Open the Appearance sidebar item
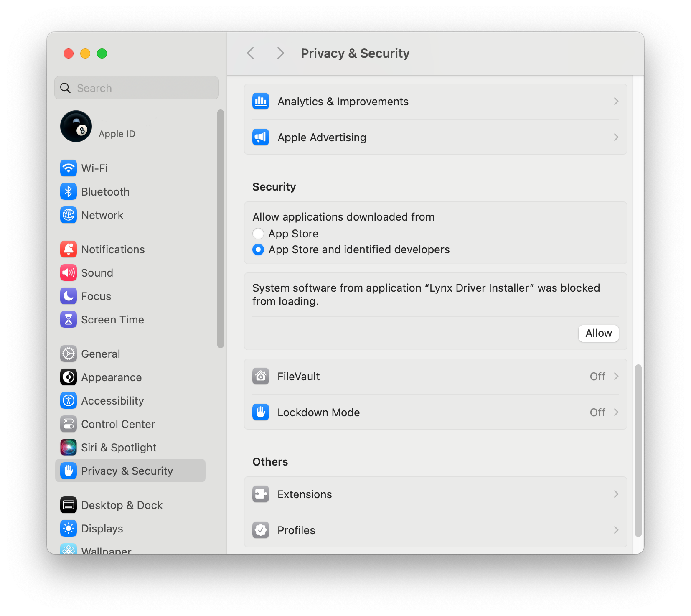Viewport: 691px width, 616px height. coord(130,377)
